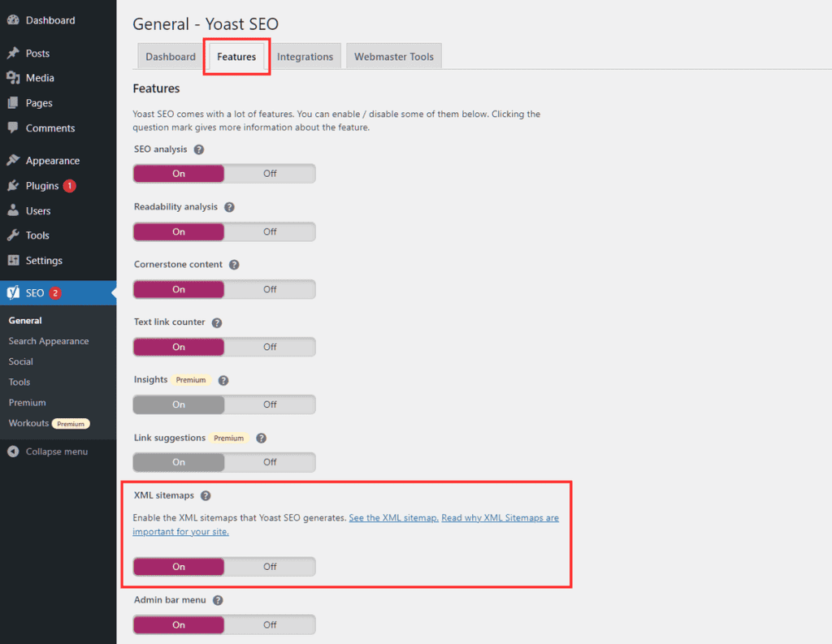This screenshot has height=644, width=832.
Task: Open Users in the admin sidebar
Action: point(38,210)
